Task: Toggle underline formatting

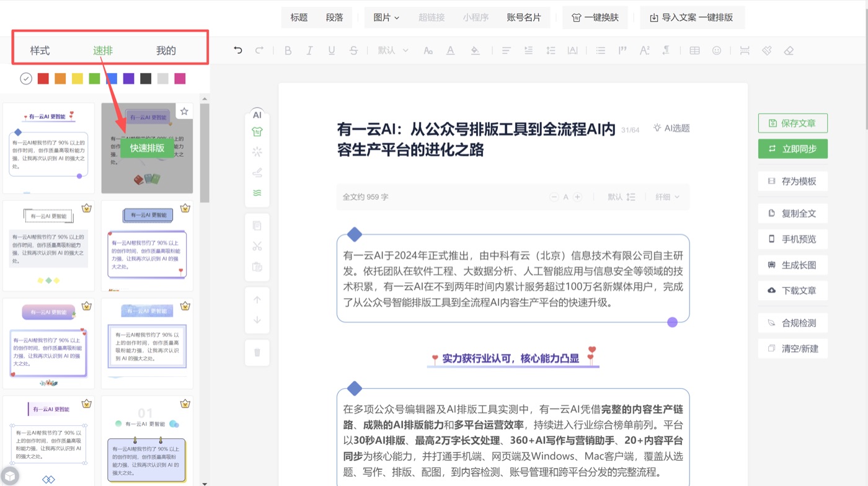Action: point(332,51)
